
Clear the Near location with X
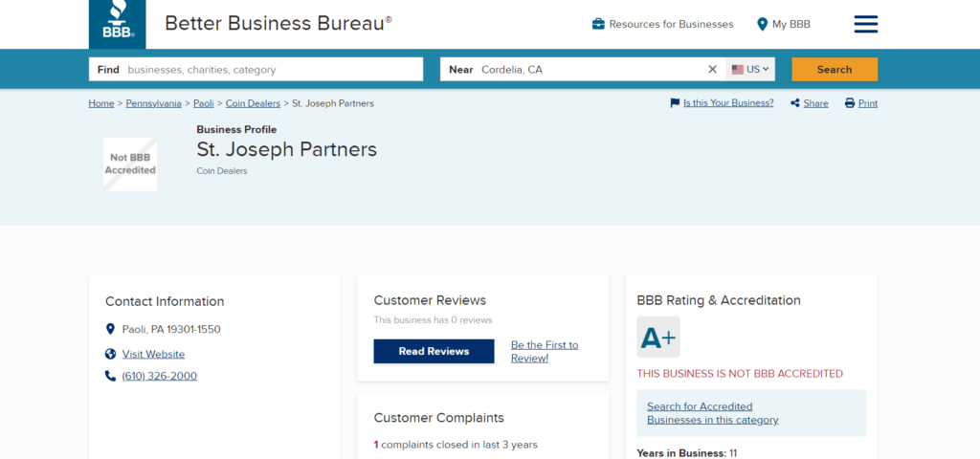(712, 69)
